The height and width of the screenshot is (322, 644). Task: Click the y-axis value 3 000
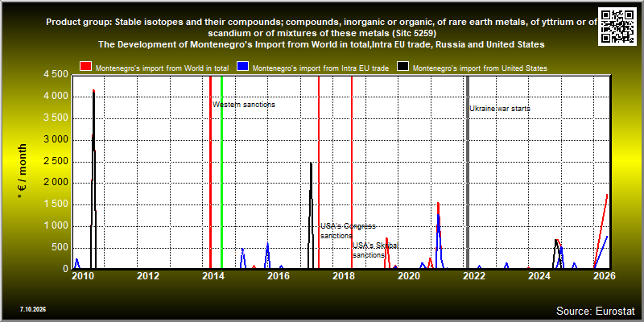click(56, 139)
